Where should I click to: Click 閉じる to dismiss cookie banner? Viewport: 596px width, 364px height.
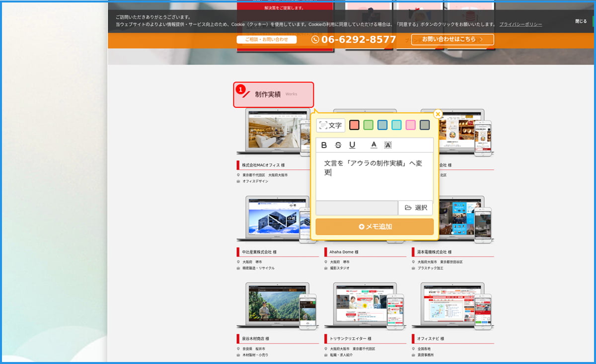point(581,21)
